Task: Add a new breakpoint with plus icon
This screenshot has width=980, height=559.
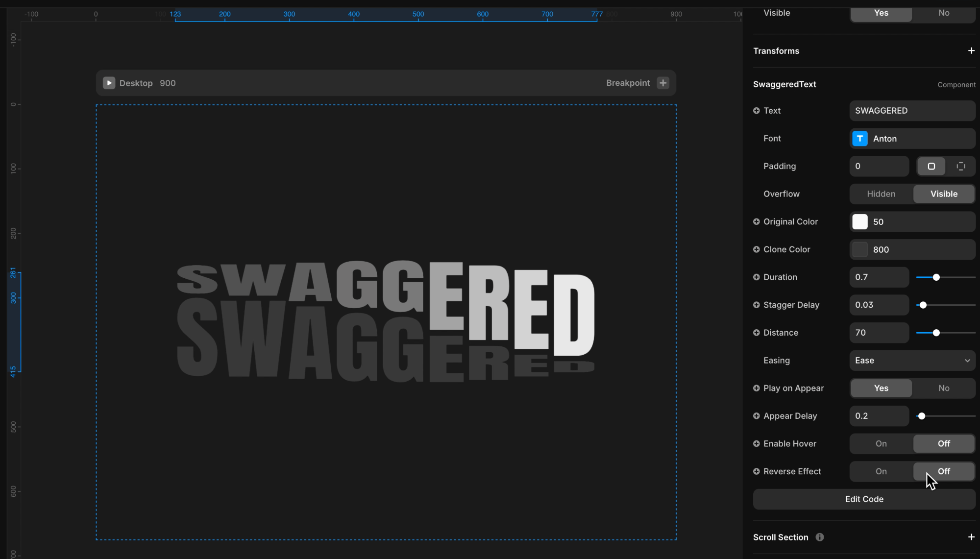Action: (663, 83)
